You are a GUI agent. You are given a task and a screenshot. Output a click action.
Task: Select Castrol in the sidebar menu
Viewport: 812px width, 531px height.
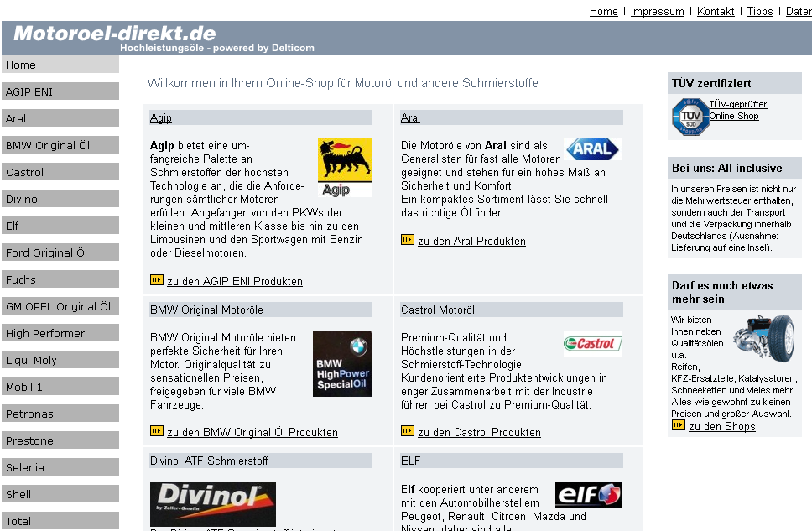(x=60, y=172)
